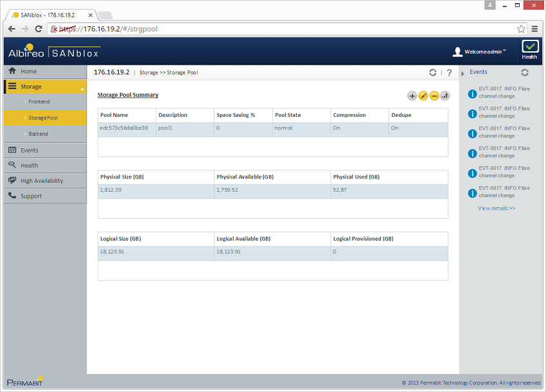Click the last EVT-0017 event info icon
Screen dimensions: 546x392
click(x=472, y=193)
